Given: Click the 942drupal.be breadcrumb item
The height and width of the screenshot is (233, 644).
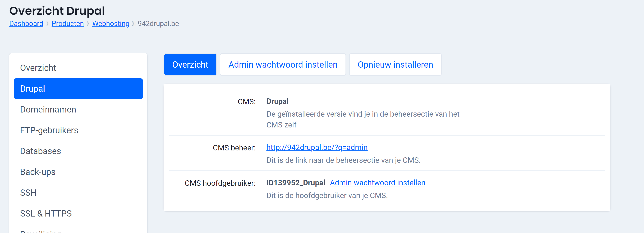Looking at the screenshot, I should (159, 24).
